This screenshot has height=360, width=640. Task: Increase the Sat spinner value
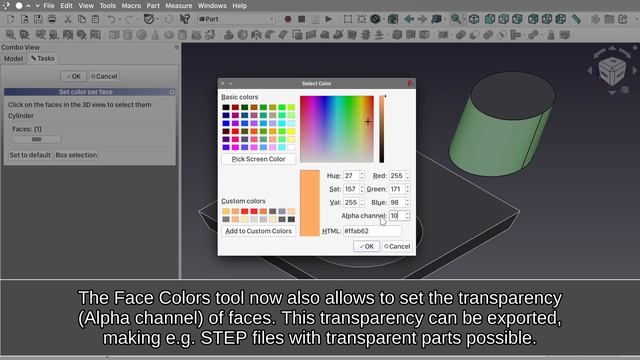(x=362, y=187)
